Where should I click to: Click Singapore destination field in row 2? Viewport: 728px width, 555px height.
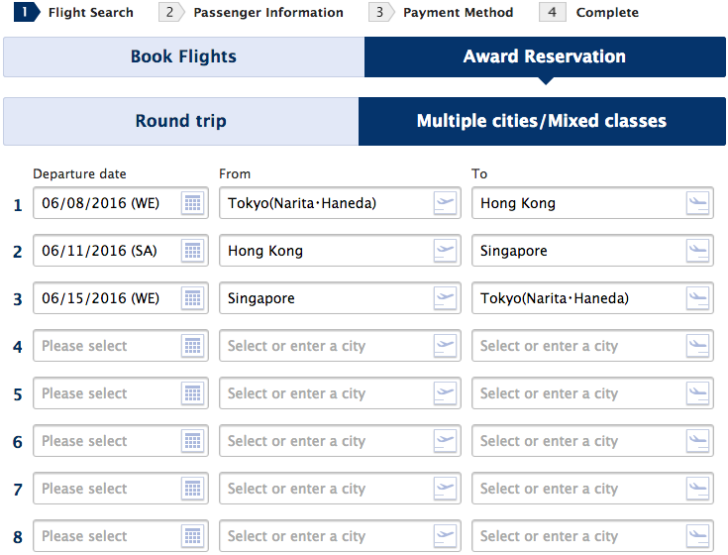(592, 251)
